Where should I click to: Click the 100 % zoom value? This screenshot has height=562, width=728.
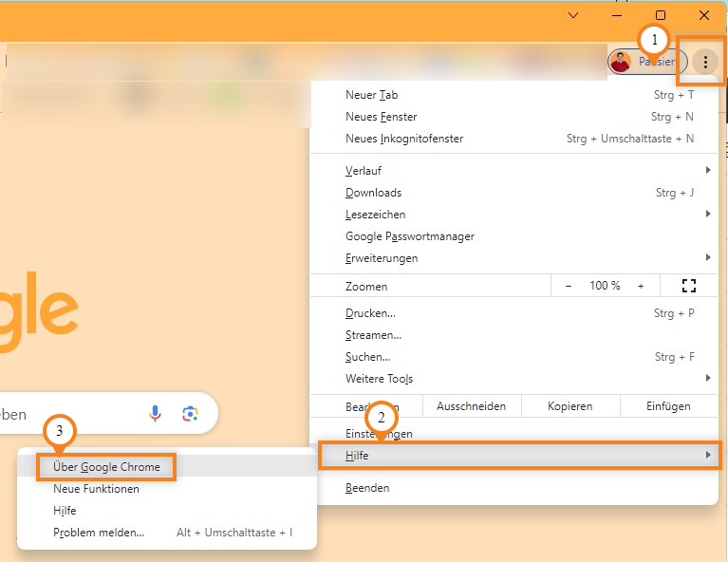[605, 286]
